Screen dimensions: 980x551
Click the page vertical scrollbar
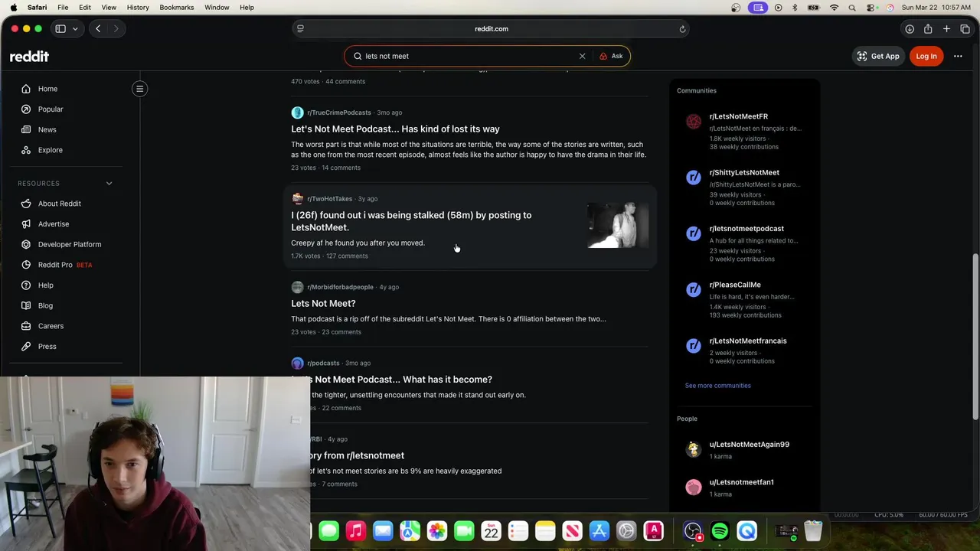[975, 337]
